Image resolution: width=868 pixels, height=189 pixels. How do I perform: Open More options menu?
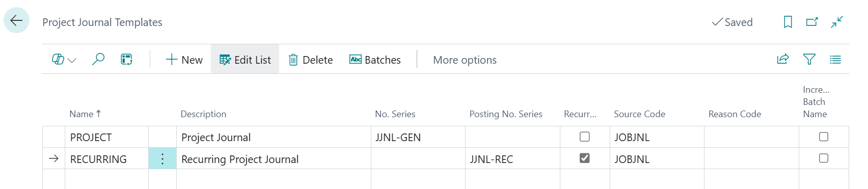tap(465, 60)
